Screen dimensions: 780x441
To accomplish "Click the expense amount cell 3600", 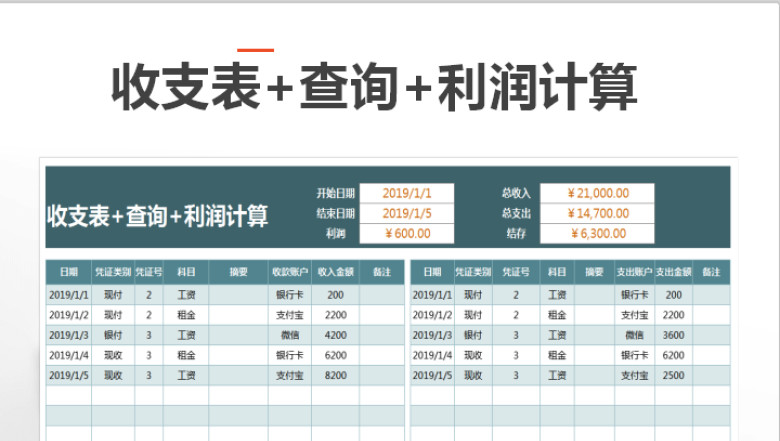I will (x=674, y=335).
